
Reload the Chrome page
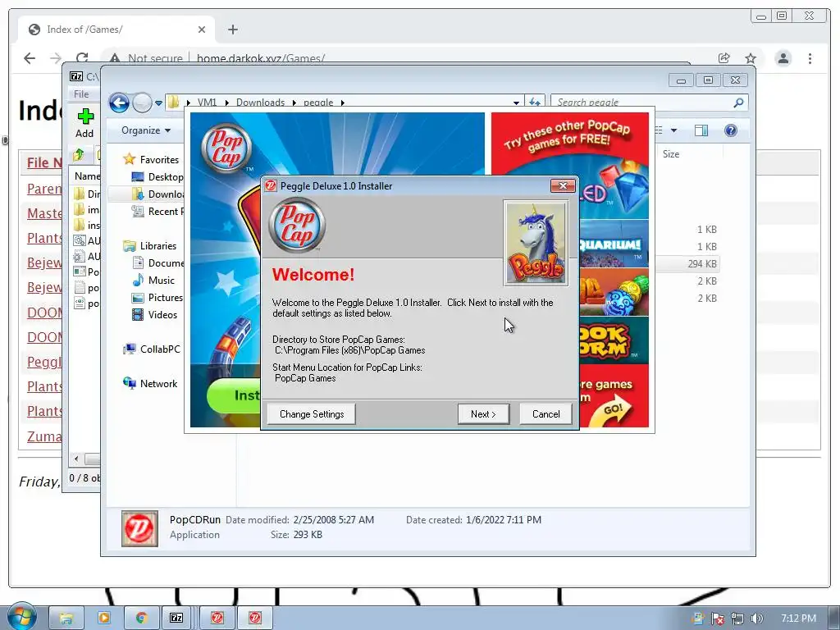81,58
